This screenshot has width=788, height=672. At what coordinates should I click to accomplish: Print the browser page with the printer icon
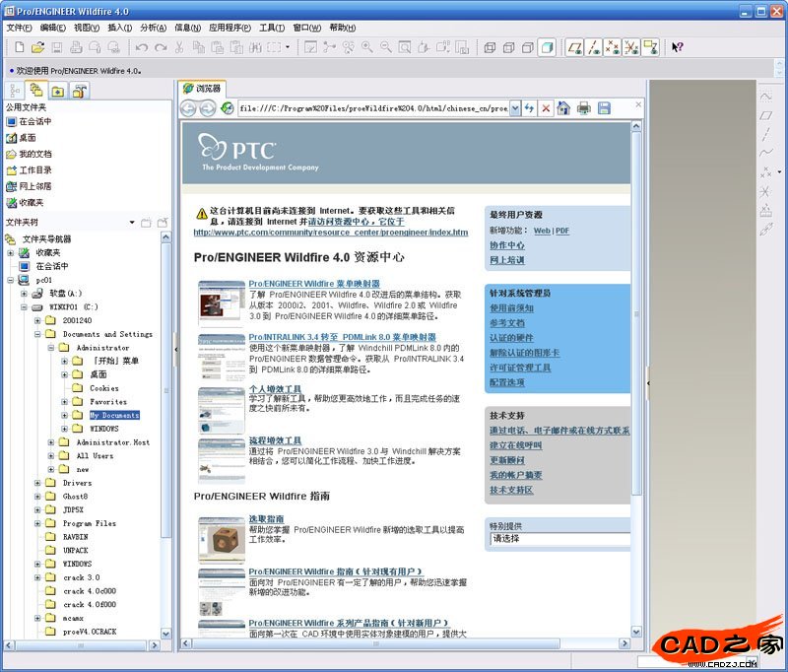[583, 108]
